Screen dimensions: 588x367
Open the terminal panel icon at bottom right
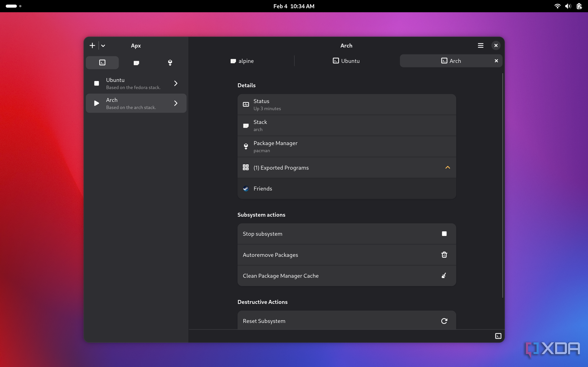coord(498,336)
